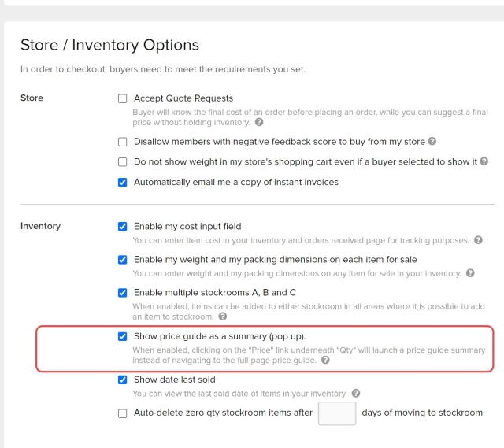
Task: Enable the Accept Quote Requests checkbox
Action: (122, 98)
